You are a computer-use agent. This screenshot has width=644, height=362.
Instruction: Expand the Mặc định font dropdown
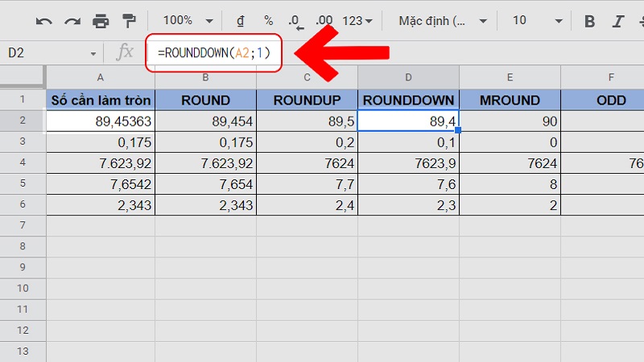pos(443,21)
